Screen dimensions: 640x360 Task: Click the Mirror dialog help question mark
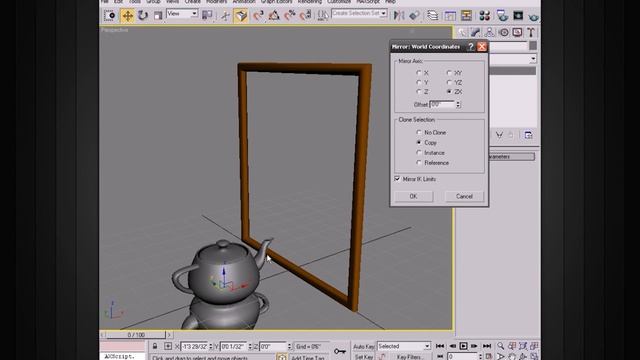point(471,47)
